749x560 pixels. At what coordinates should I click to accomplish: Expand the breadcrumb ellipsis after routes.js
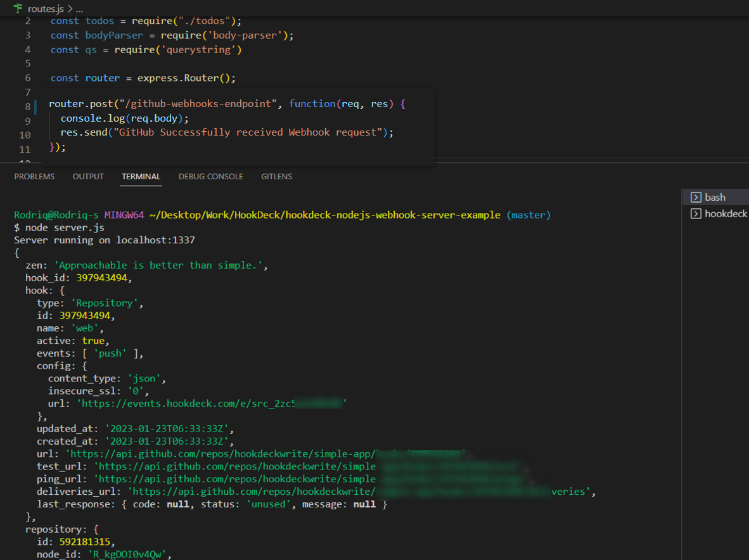[x=79, y=9]
